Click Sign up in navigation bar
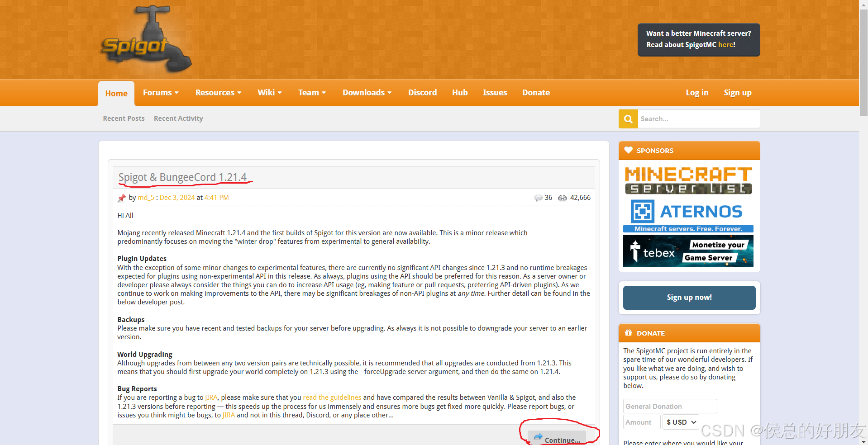868x445 pixels. (737, 93)
